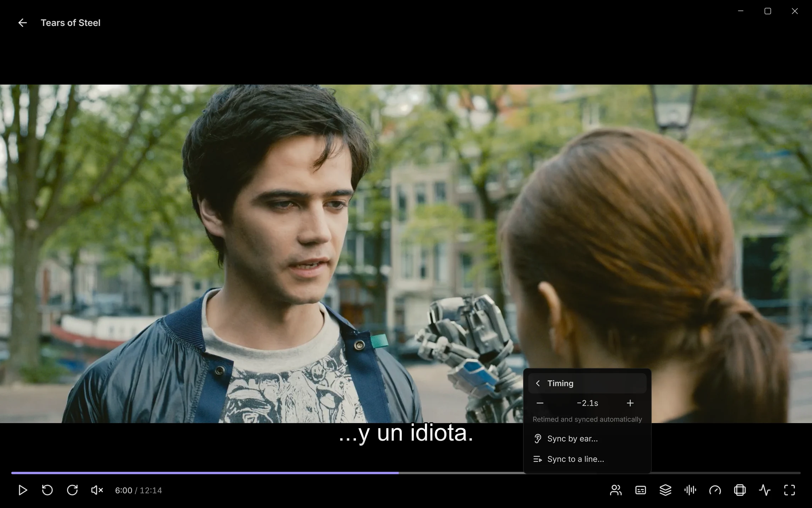Select the -2.1s delay value
Viewport: 812px width, 508px height.
[587, 403]
